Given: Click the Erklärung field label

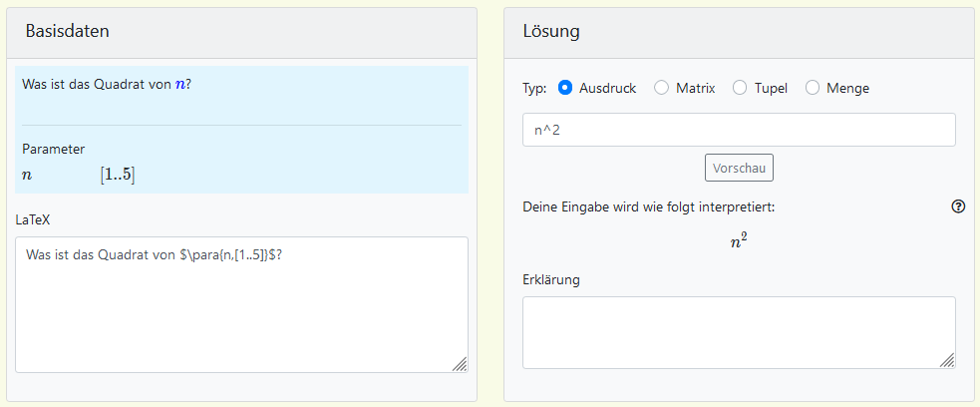Looking at the screenshot, I should coord(551,278).
